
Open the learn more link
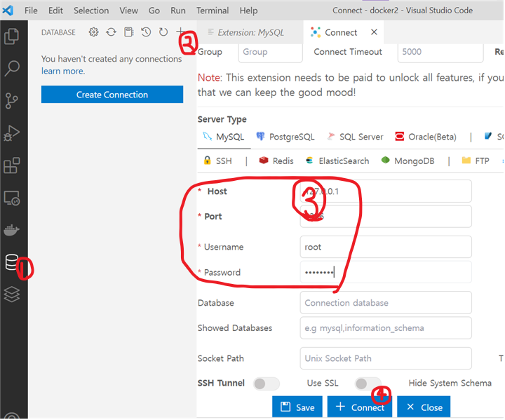[x=63, y=71]
